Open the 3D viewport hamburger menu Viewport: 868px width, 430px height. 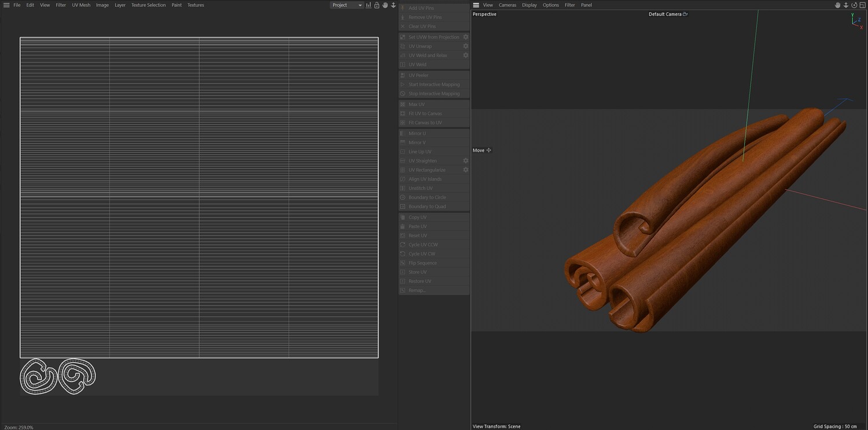476,5
